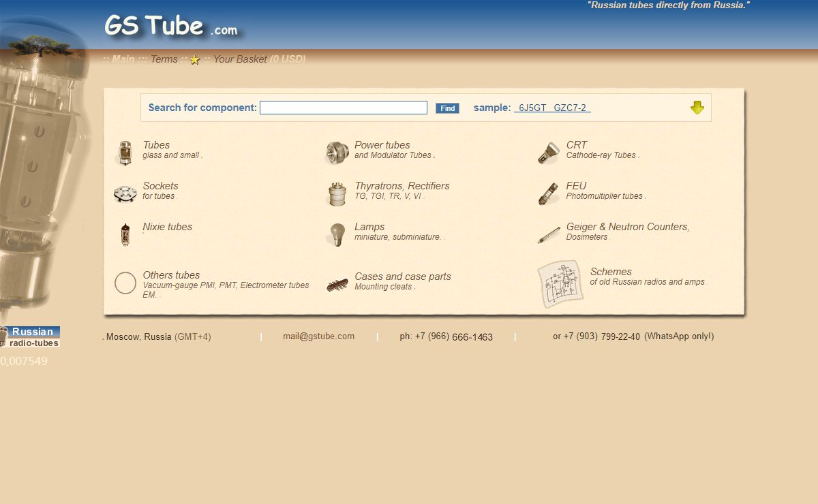Click 'Mounting cleats' subtitle

pos(383,287)
